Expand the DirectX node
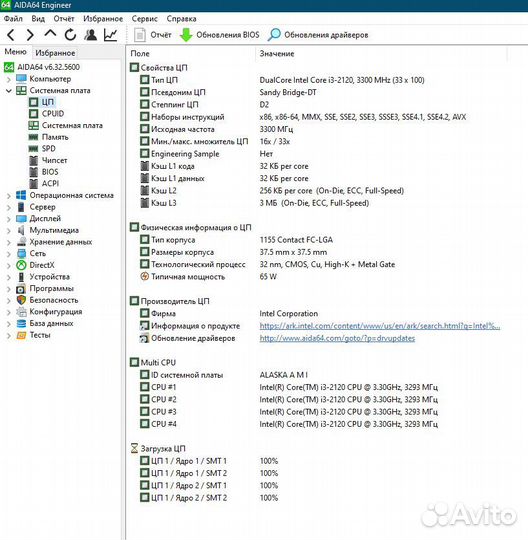Image resolution: width=528 pixels, height=540 pixels. 9,266
